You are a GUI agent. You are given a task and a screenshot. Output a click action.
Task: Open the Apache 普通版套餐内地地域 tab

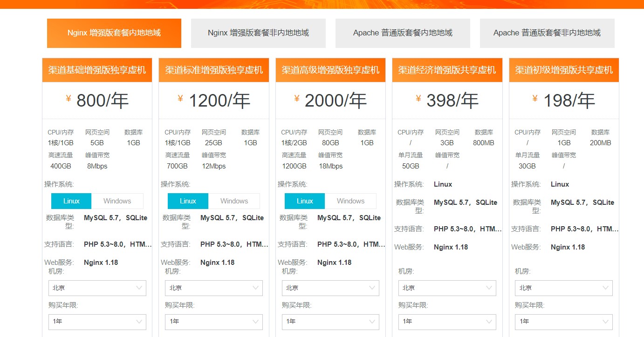pos(403,33)
